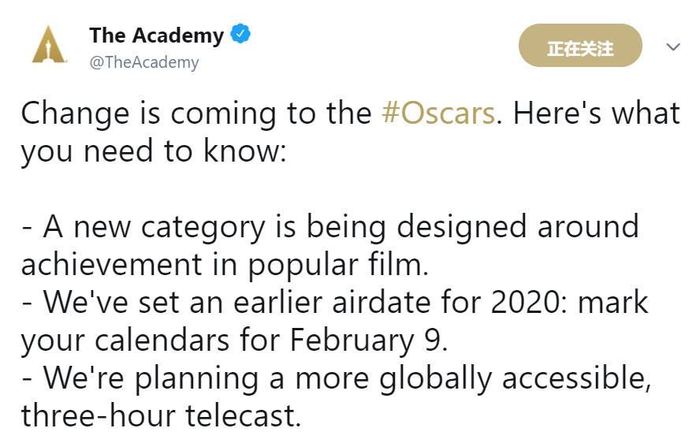The image size is (700, 443).
Task: Click the text "achievement in popular film."
Action: [x=225, y=265]
